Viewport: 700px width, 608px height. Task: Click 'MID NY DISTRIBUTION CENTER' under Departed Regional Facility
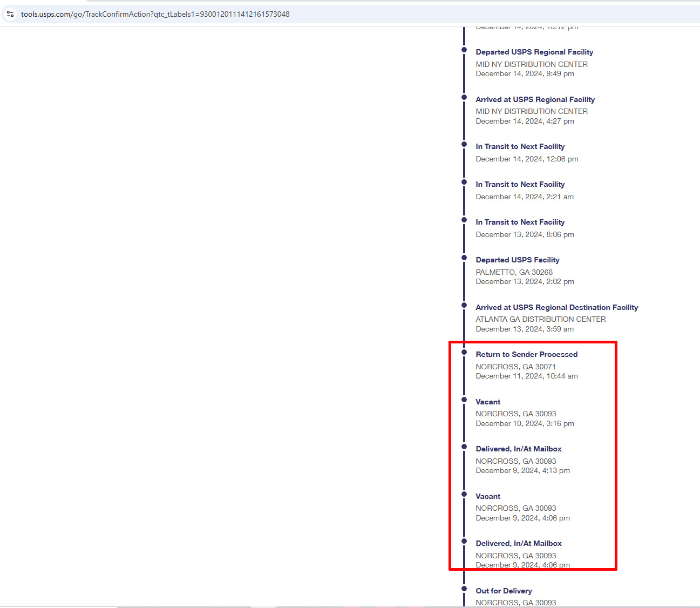coord(532,64)
